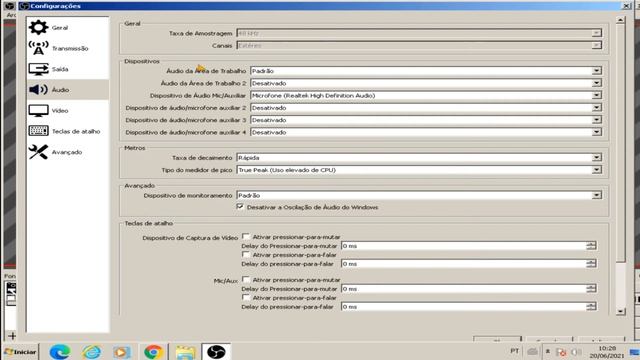
Task: Click the settings scrollbar down arrow
Action: 620,311
